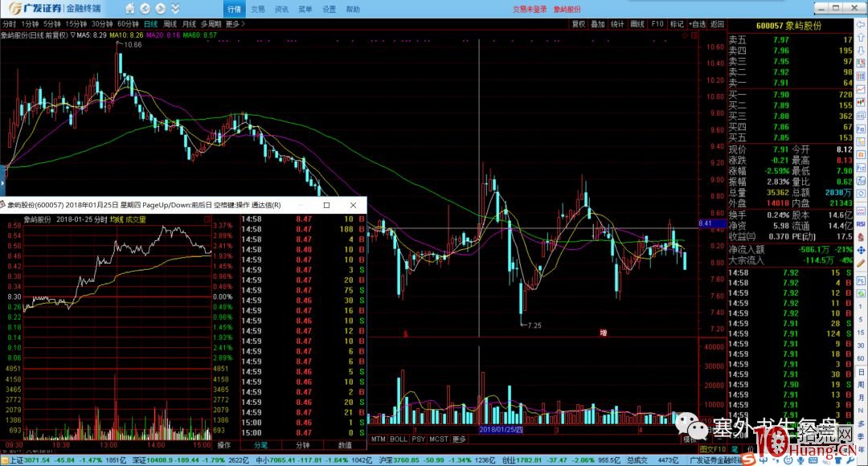Click the pencil draw sidebar icon
The image size is (868, 466).
coord(861,264)
